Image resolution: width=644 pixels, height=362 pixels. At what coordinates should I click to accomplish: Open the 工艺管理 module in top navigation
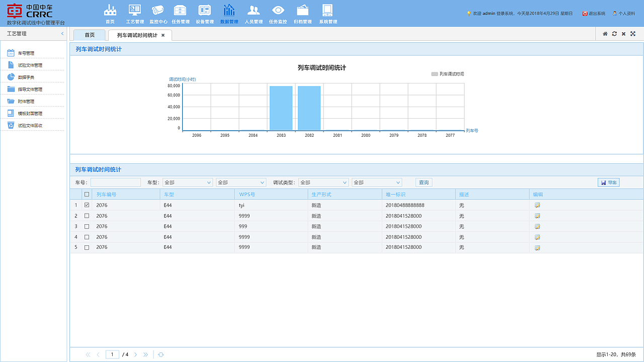[x=135, y=14]
